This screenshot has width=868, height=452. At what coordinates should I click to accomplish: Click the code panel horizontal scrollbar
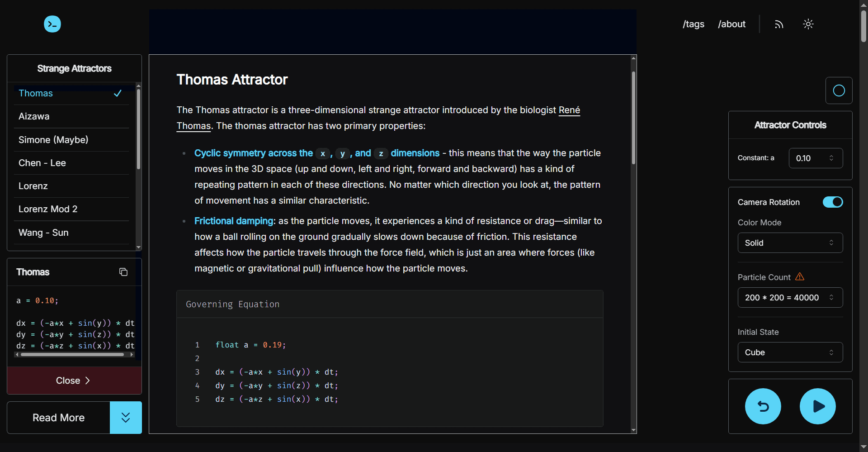(x=72, y=355)
